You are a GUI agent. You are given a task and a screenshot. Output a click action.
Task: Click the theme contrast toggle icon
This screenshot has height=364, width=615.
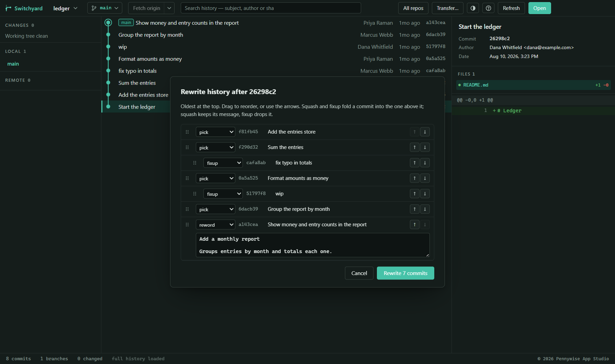pos(473,8)
